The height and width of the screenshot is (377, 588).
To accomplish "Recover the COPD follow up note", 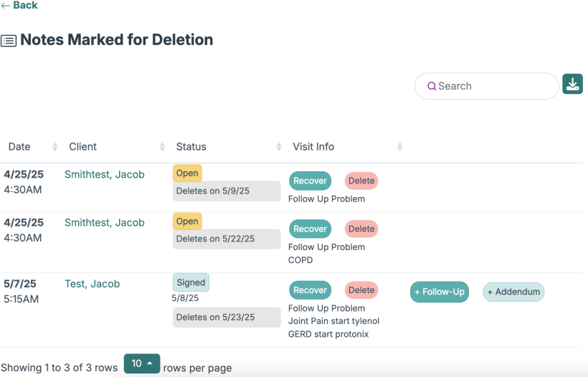I will click(310, 229).
